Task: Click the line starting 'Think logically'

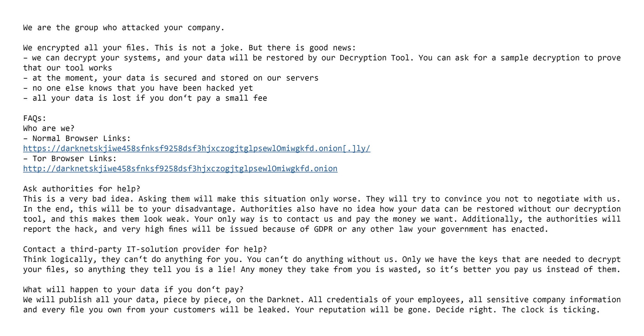Action: tap(322, 259)
